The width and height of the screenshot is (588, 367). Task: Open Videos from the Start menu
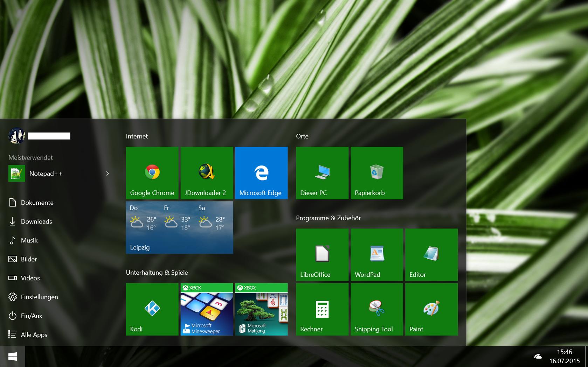pos(24,278)
